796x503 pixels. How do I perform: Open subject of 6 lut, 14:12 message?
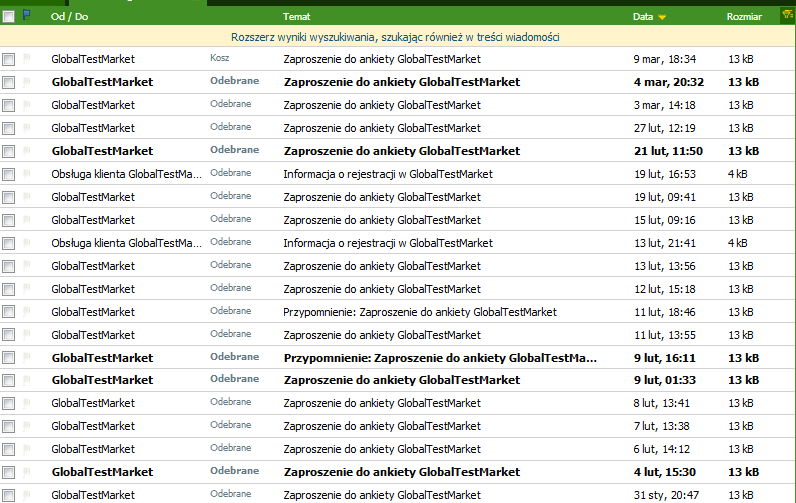click(382, 449)
